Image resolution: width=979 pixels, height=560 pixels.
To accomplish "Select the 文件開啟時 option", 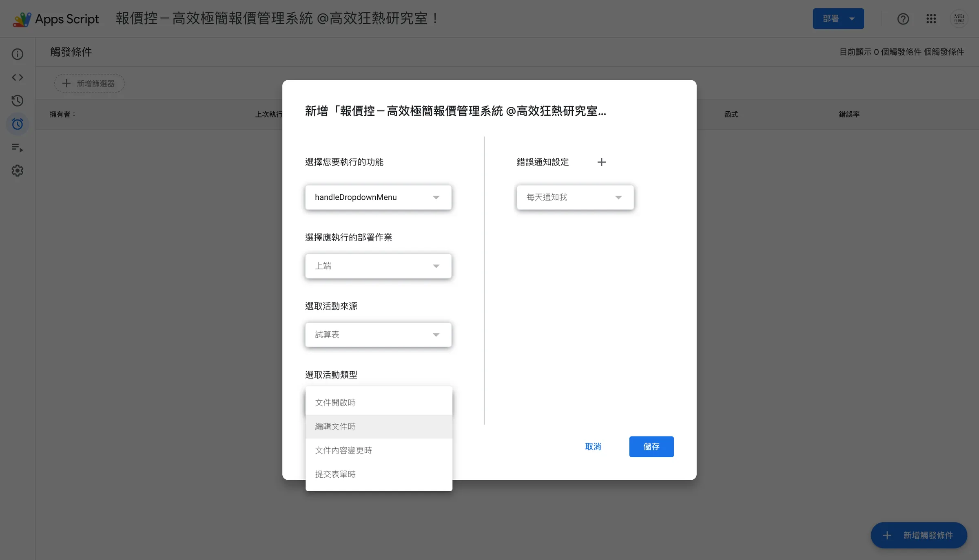I will (x=379, y=403).
